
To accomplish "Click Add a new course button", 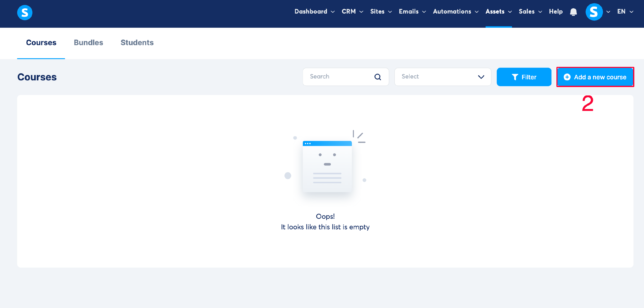I will [595, 77].
